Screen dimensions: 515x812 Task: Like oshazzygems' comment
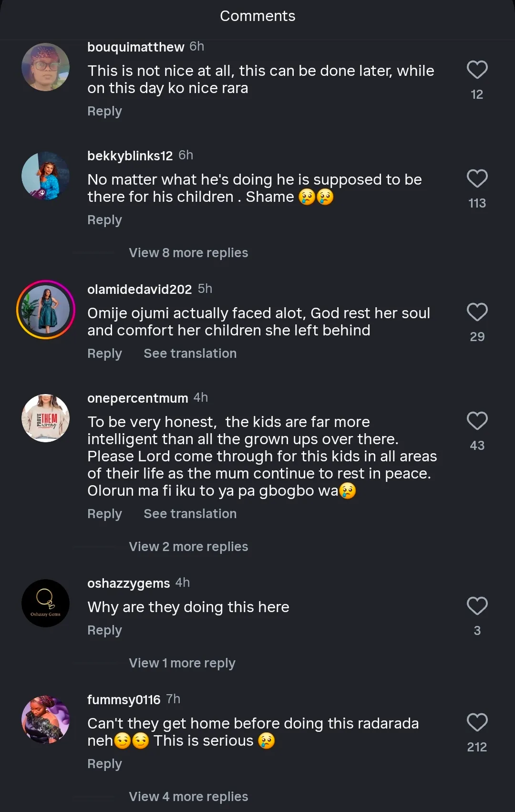tap(477, 606)
